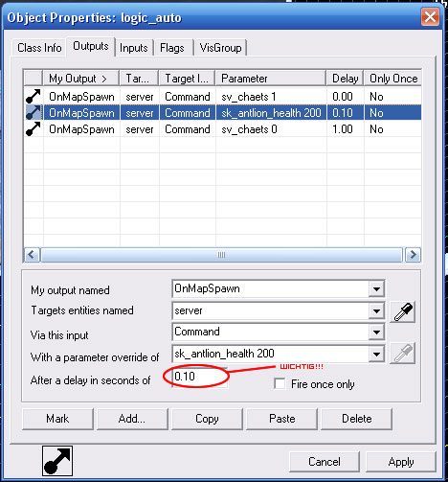Open the parameter override dropdown
The width and height of the screenshot is (448, 482).
click(x=376, y=354)
